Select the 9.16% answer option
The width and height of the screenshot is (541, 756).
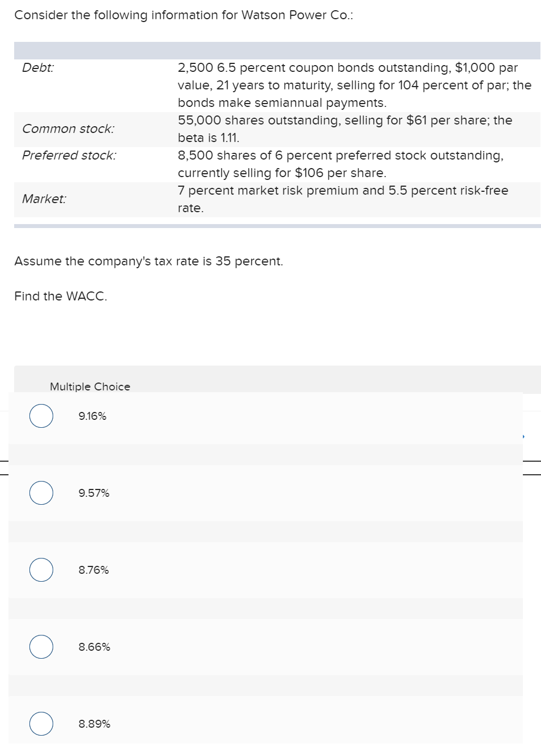coord(40,416)
